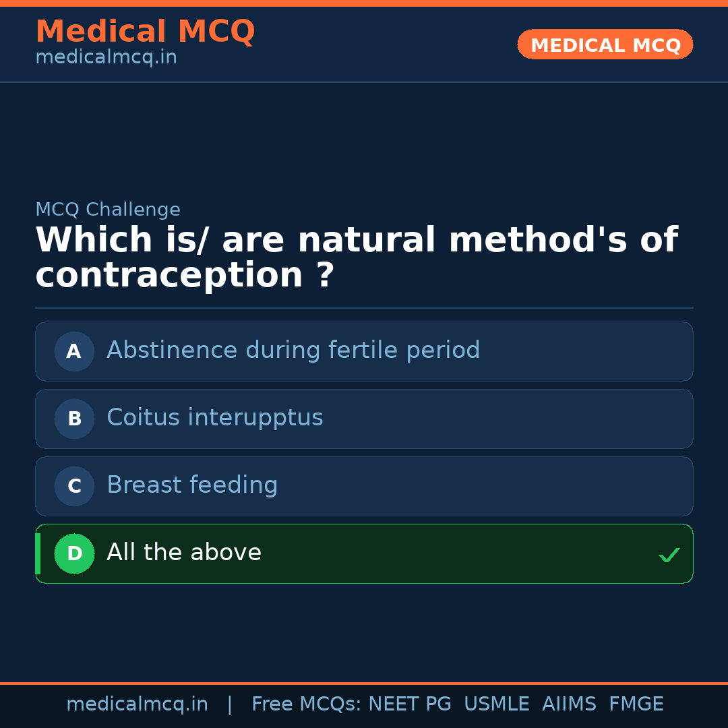The image size is (728, 728).
Task: Switch to the NEET PG category
Action: point(409,704)
